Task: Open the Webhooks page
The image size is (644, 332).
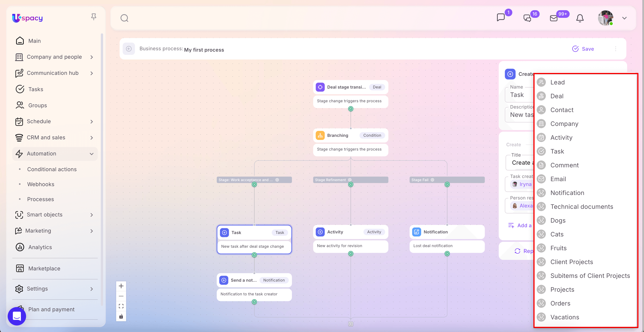Action: click(40, 184)
